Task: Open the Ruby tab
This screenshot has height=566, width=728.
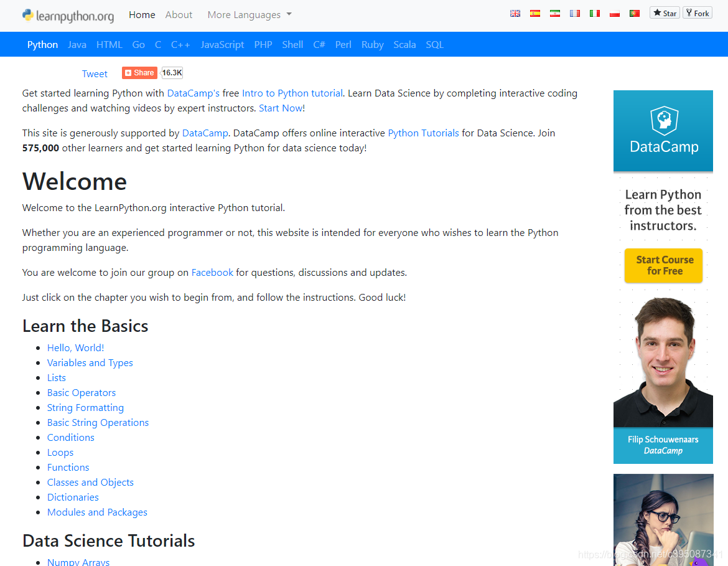Action: pyautogui.click(x=372, y=45)
